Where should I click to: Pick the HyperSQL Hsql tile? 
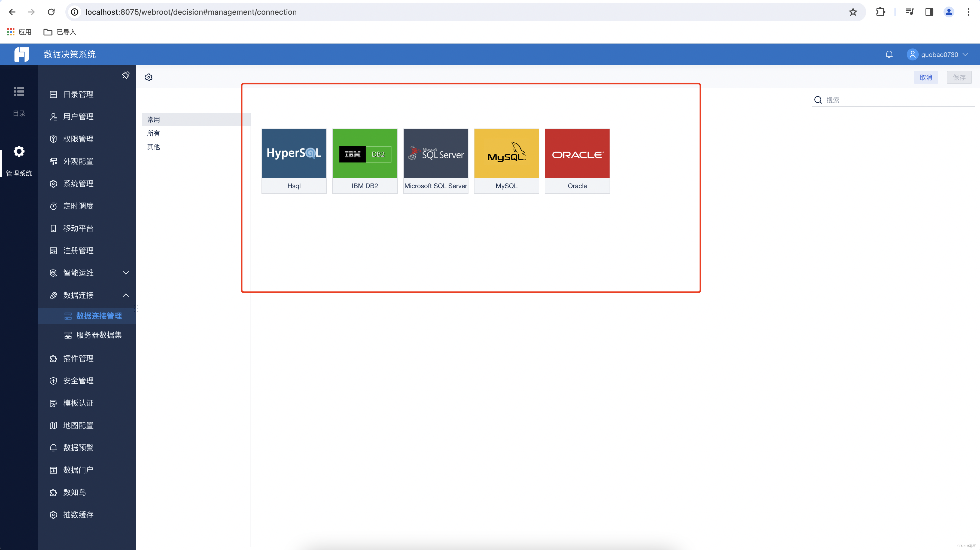tap(294, 161)
